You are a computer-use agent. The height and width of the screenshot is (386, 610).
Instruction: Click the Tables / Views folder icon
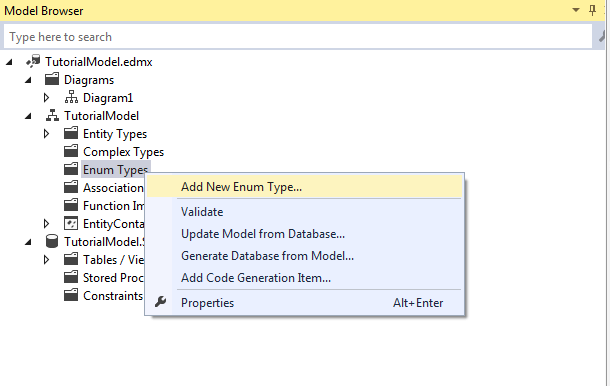[71, 259]
